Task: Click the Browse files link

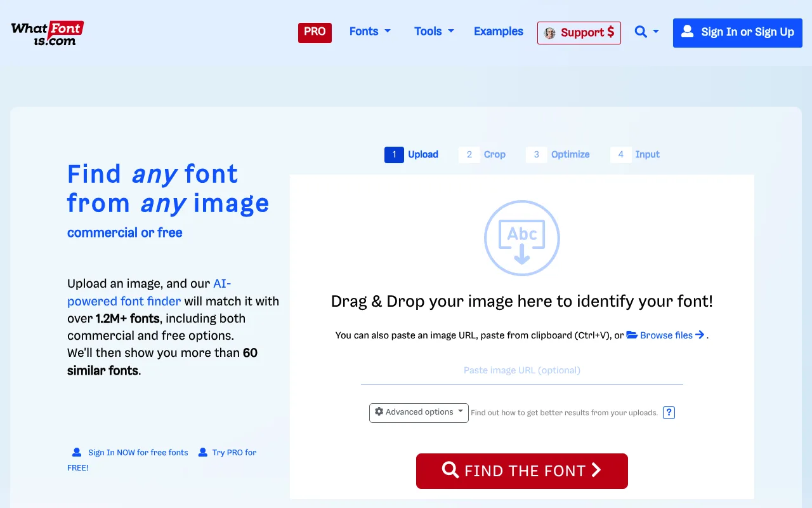Action: click(665, 335)
